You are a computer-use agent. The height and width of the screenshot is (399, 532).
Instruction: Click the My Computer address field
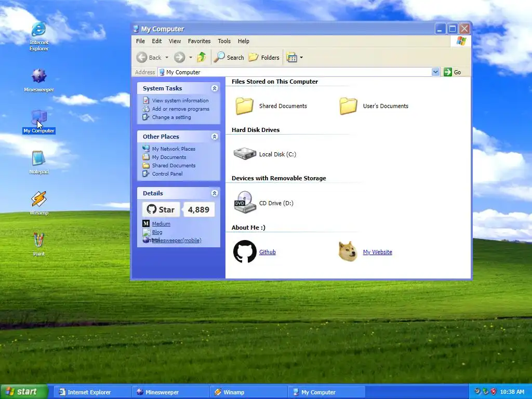pyautogui.click(x=295, y=72)
